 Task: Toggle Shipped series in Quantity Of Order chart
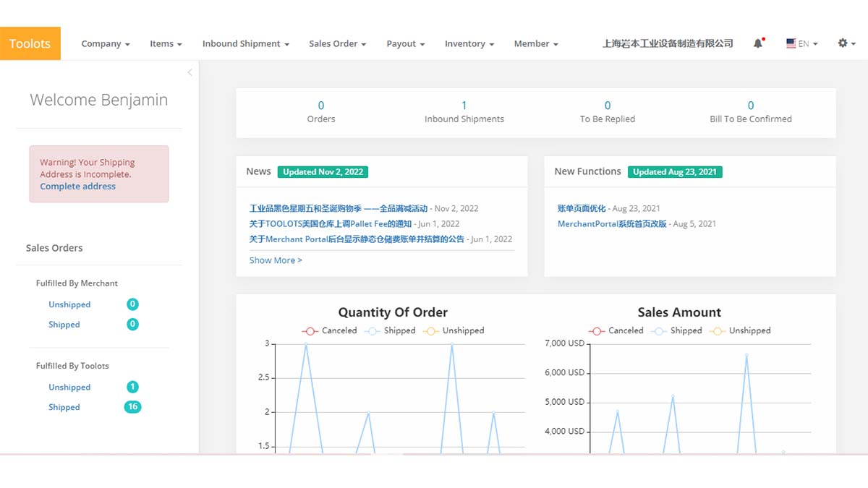pos(391,330)
